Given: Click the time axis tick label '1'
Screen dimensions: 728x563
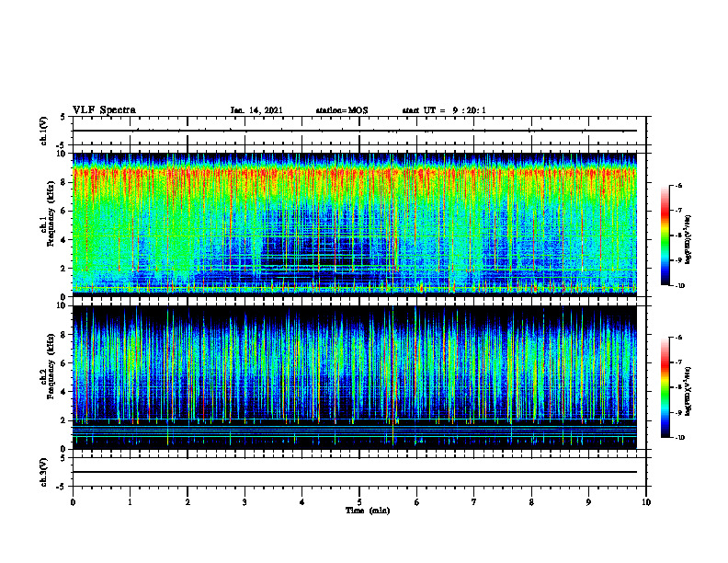Looking at the screenshot, I should click(131, 501).
